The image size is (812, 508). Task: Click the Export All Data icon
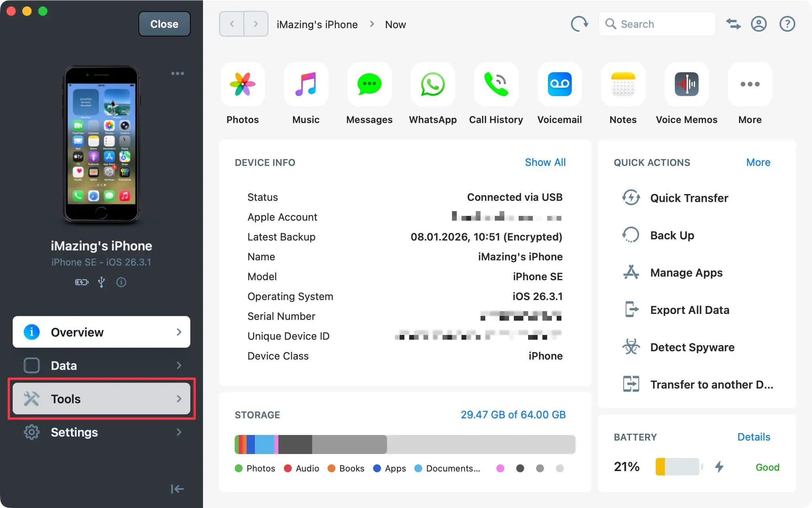632,310
